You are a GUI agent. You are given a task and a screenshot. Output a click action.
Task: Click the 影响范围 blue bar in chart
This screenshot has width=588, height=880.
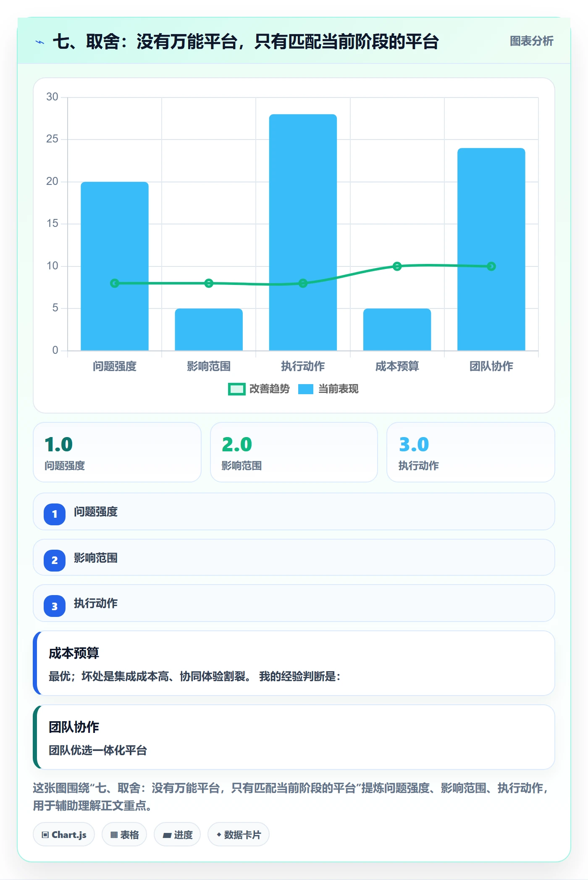click(209, 329)
